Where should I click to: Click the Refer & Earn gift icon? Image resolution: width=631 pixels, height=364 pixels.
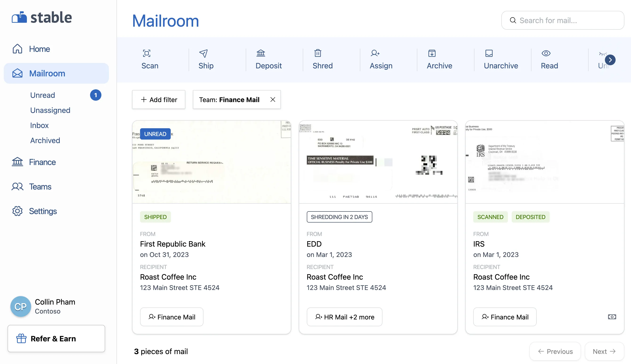21,339
